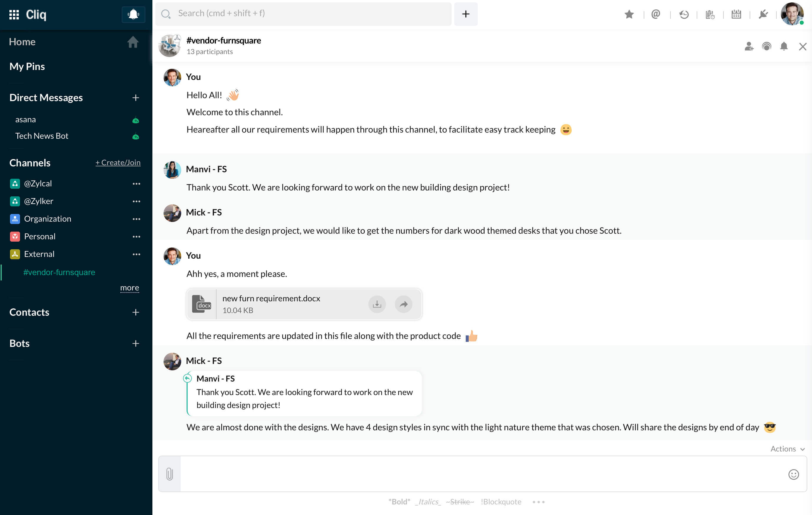Image resolution: width=812 pixels, height=515 pixels.
Task: Close the #vendor-furnsquare chat window
Action: click(x=803, y=46)
